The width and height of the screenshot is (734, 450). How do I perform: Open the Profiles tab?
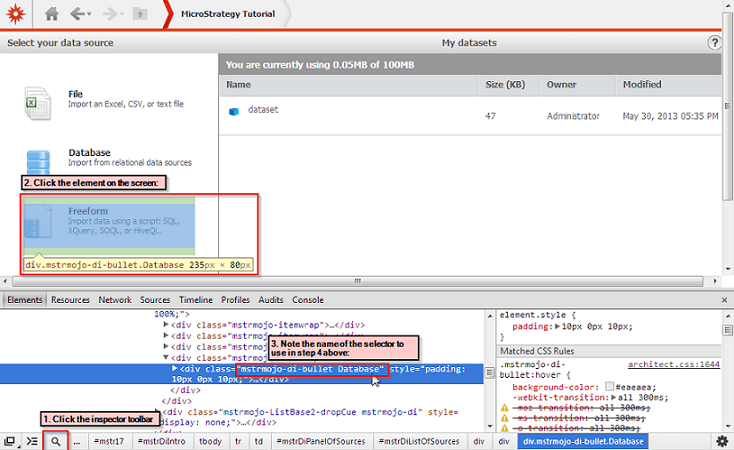pos(235,300)
